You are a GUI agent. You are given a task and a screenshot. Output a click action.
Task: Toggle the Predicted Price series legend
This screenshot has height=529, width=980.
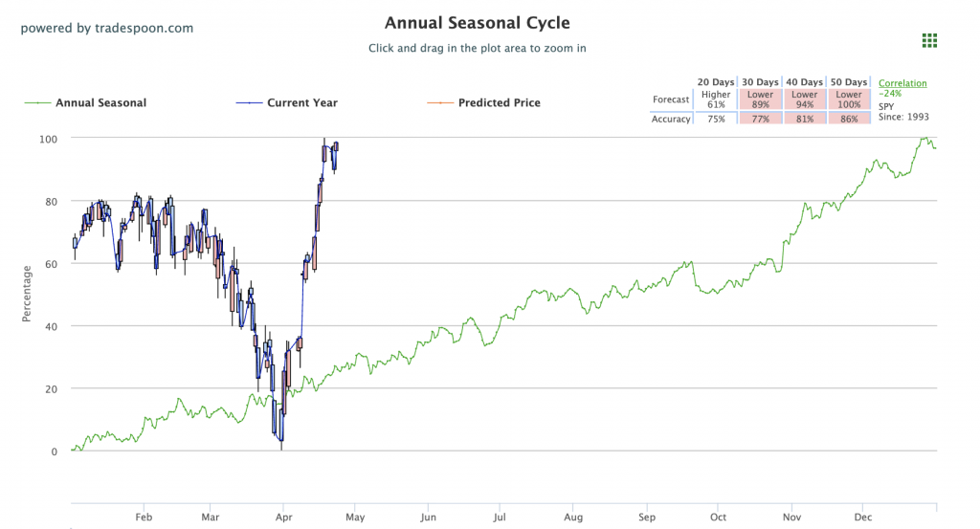(499, 102)
